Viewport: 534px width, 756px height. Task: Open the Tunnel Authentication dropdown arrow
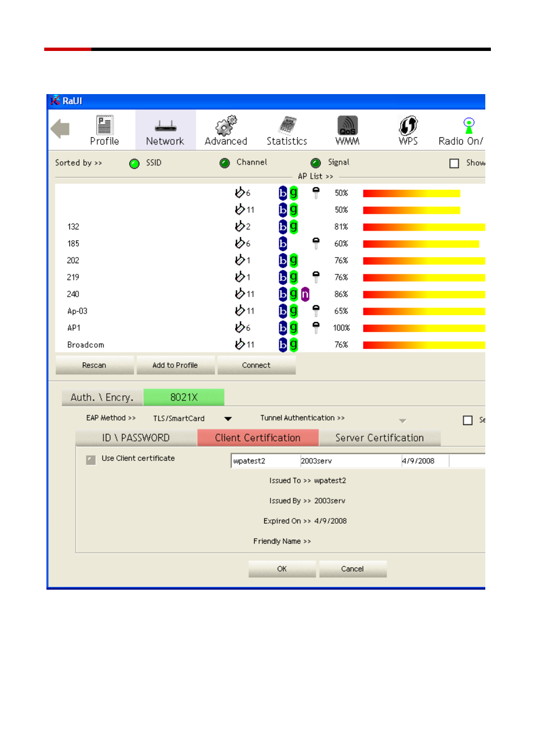coord(402,421)
